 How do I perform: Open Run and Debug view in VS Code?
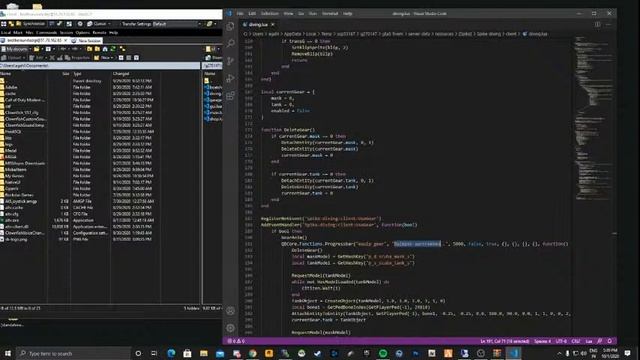coord(231,78)
